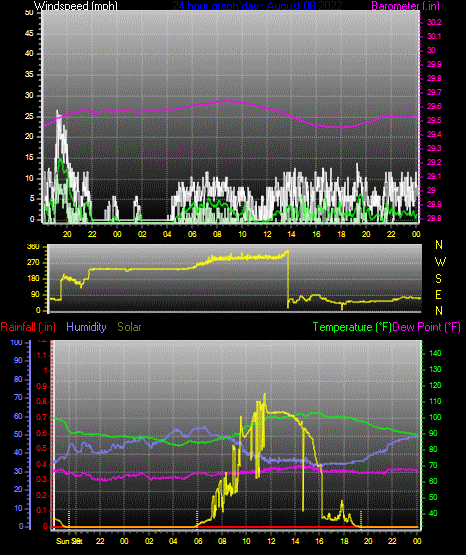This screenshot has height=555, width=466.
Task: Click the 29.9 value on the barometer axis
Action: [434, 64]
